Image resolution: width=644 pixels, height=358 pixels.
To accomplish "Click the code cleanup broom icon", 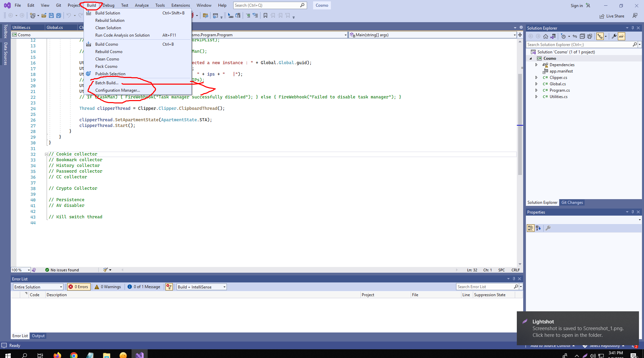I will (106, 270).
